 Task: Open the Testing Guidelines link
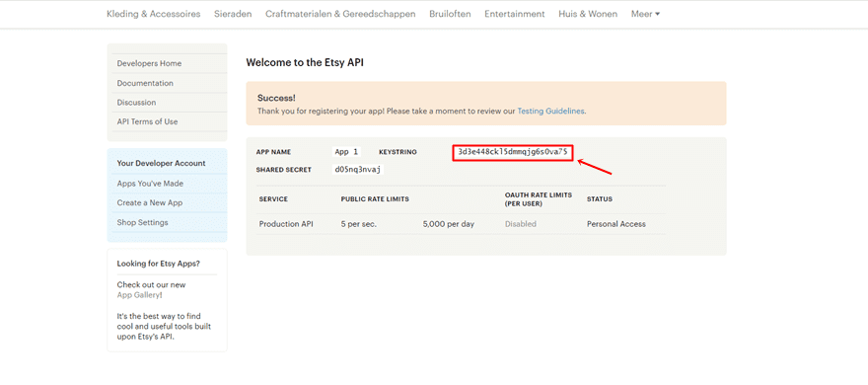coord(550,111)
